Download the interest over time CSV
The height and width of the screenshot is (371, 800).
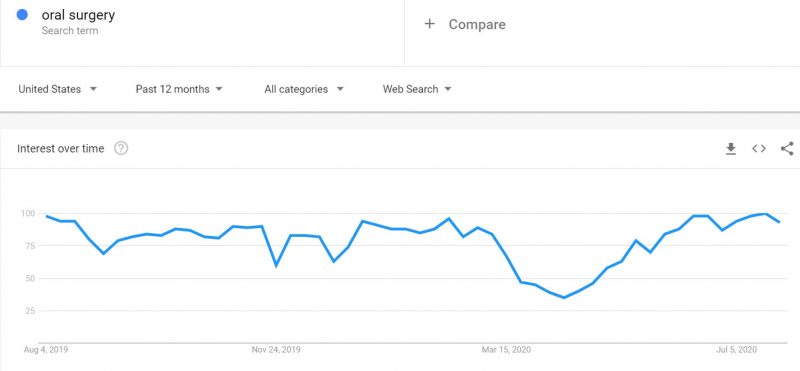(x=731, y=149)
